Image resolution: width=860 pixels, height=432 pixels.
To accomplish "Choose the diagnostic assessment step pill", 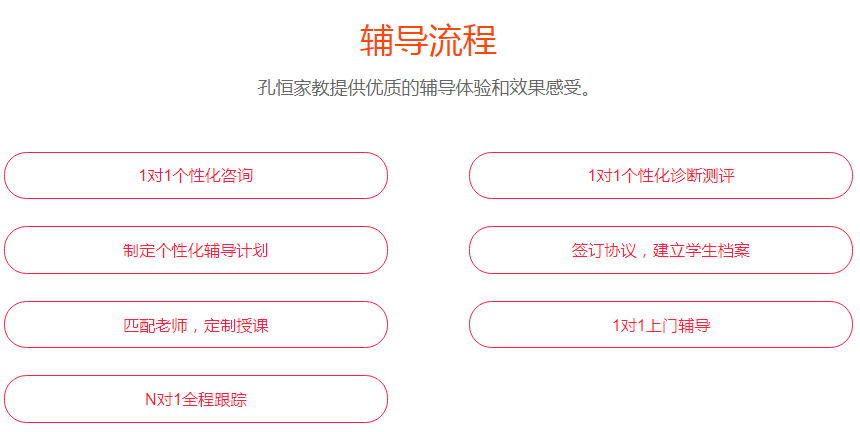I will click(x=661, y=175).
